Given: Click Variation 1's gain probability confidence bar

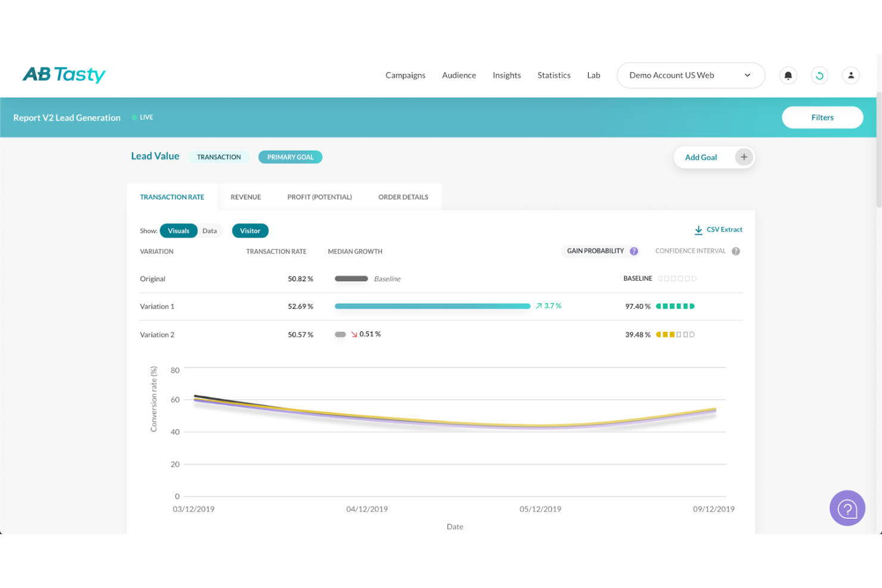Looking at the screenshot, I should point(675,306).
